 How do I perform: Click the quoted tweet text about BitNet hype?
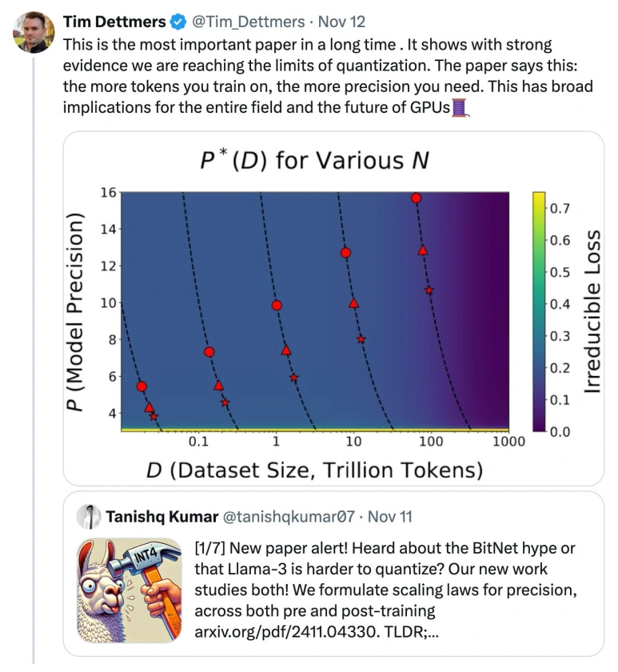tap(386, 590)
